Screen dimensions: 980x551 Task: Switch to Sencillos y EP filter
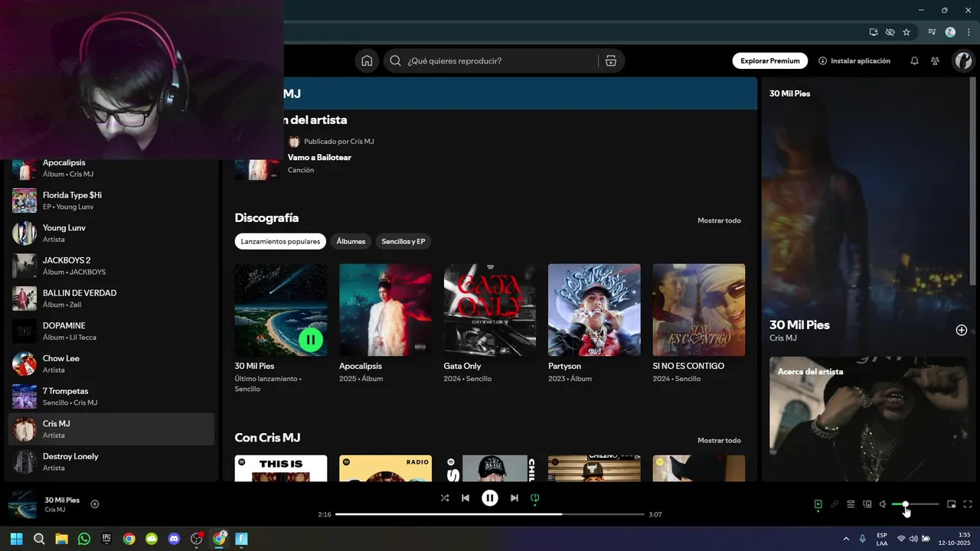click(x=403, y=242)
